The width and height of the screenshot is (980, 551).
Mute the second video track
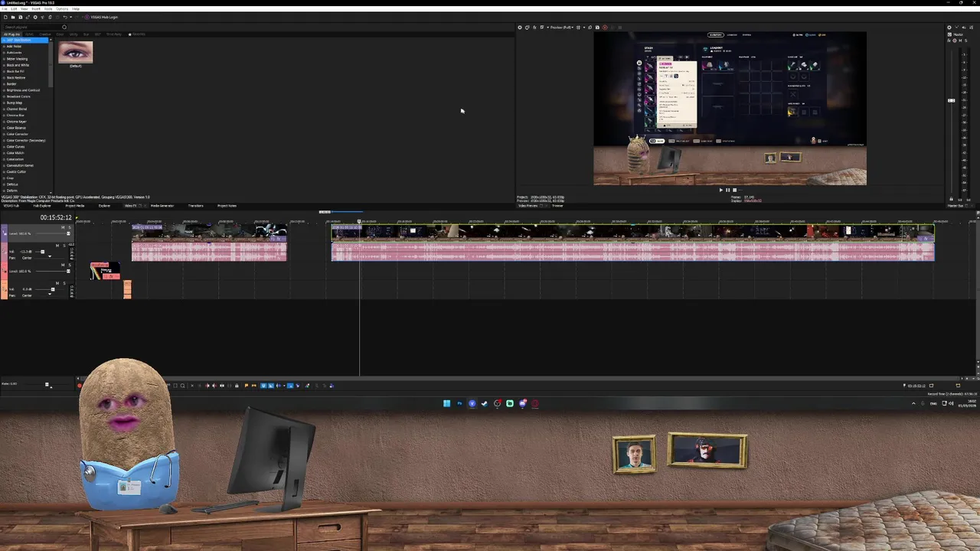coord(63,265)
